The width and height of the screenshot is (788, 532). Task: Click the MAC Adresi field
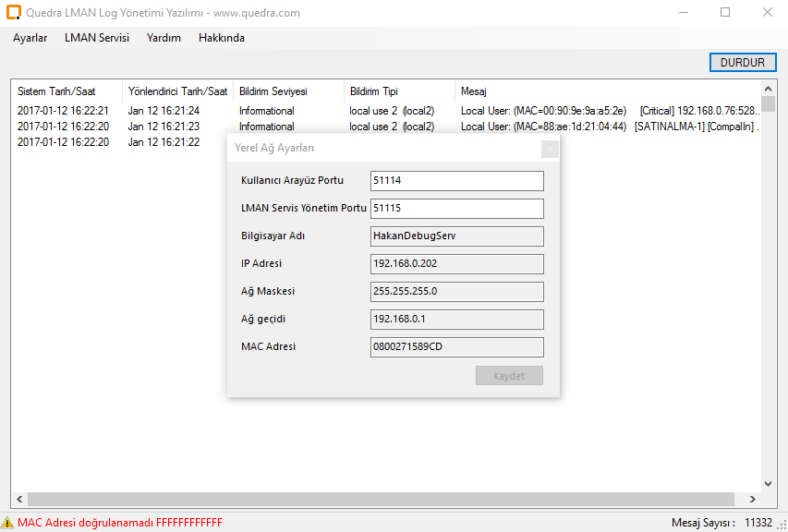pyautogui.click(x=456, y=347)
